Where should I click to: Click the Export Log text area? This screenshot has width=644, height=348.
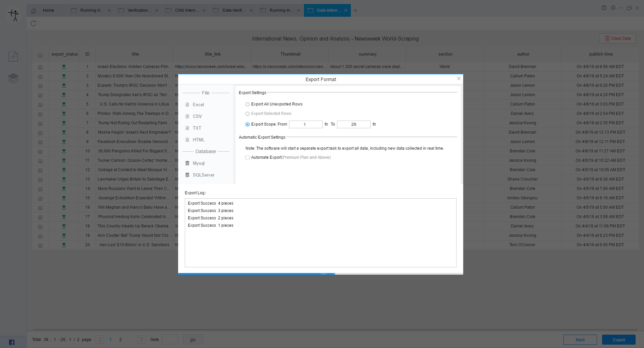click(x=321, y=233)
